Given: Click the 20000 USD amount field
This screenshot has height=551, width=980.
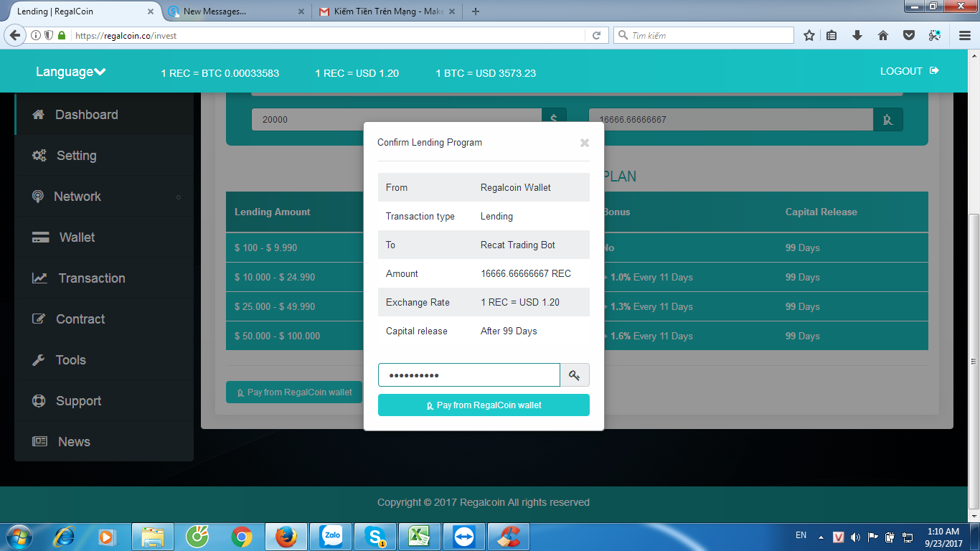Looking at the screenshot, I should [x=397, y=120].
